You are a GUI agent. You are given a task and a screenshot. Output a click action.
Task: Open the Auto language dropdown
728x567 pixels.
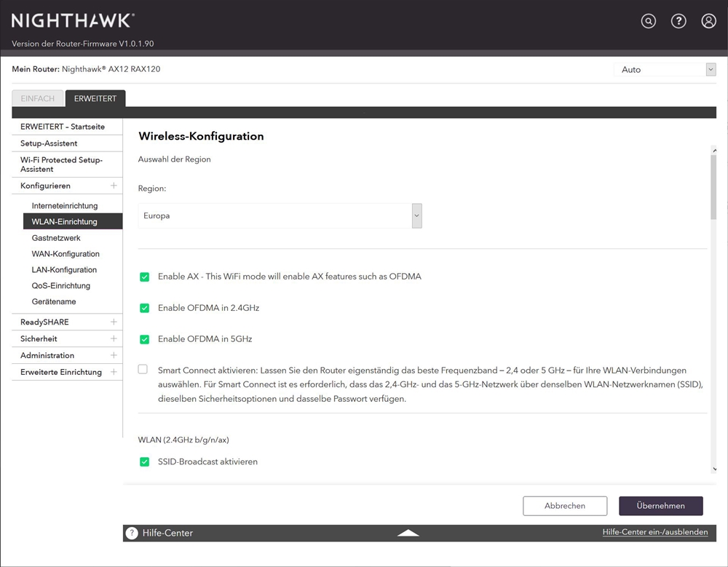665,70
